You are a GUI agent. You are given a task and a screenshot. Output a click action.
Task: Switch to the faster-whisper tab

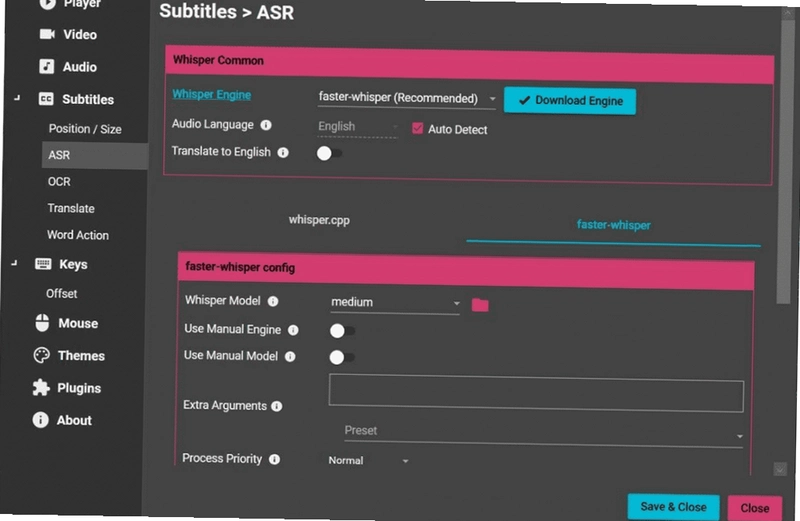pyautogui.click(x=613, y=225)
